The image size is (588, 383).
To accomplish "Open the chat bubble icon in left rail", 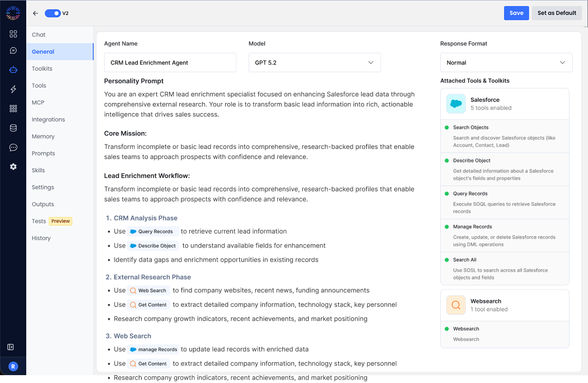I will [13, 50].
